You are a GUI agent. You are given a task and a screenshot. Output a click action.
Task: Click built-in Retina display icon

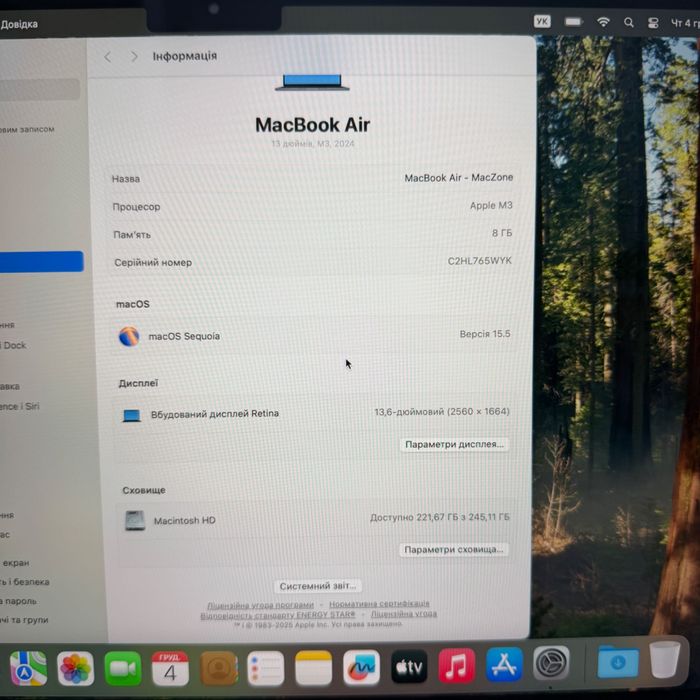(x=132, y=415)
